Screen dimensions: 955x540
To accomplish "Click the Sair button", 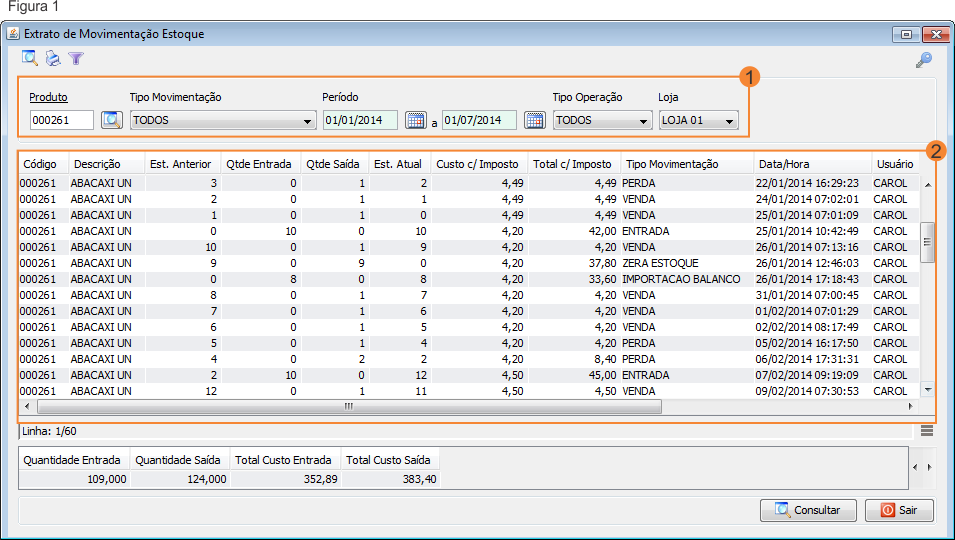I will click(900, 510).
